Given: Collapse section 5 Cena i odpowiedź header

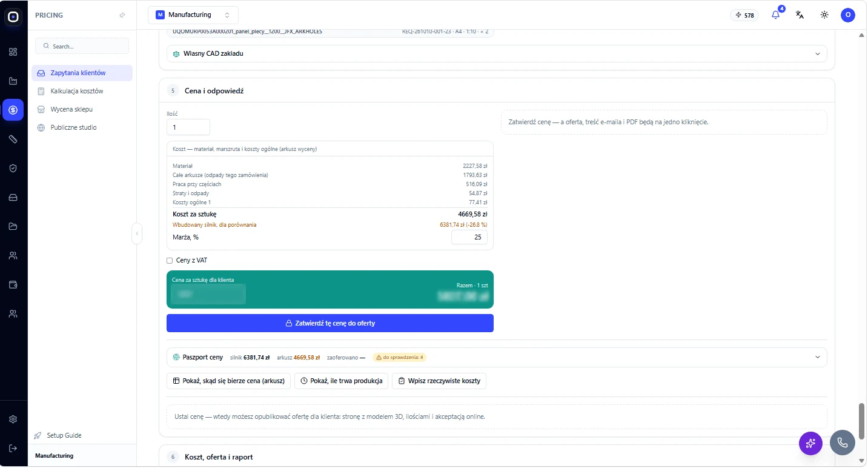Looking at the screenshot, I should (x=497, y=90).
